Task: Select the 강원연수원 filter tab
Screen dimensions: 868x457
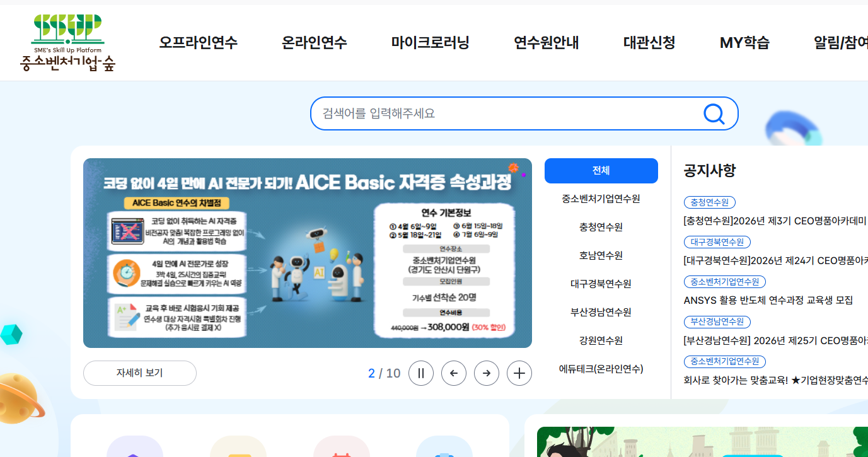Action: pos(601,340)
